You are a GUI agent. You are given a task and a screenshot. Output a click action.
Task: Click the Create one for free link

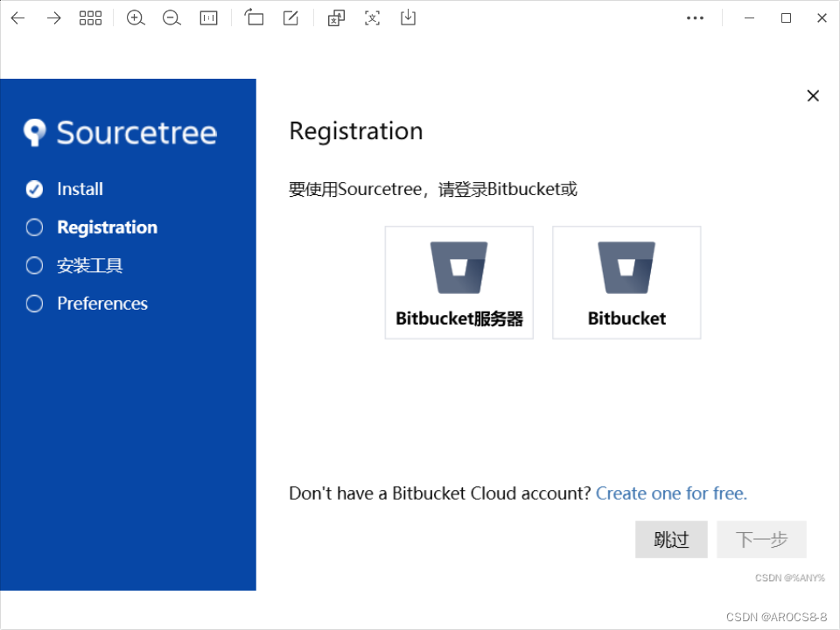[x=670, y=493]
